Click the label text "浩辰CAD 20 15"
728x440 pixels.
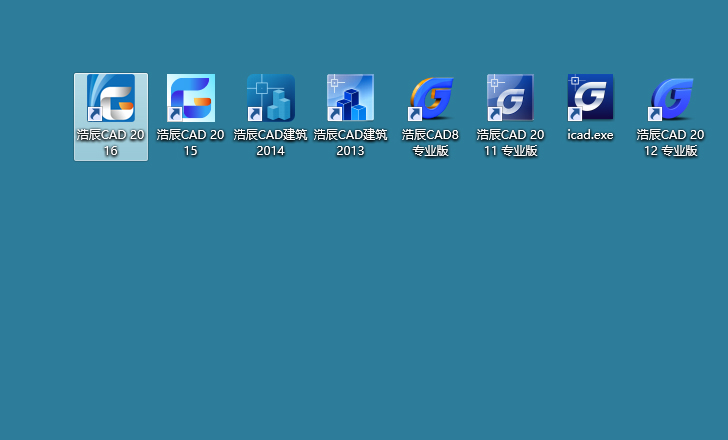[x=190, y=142]
